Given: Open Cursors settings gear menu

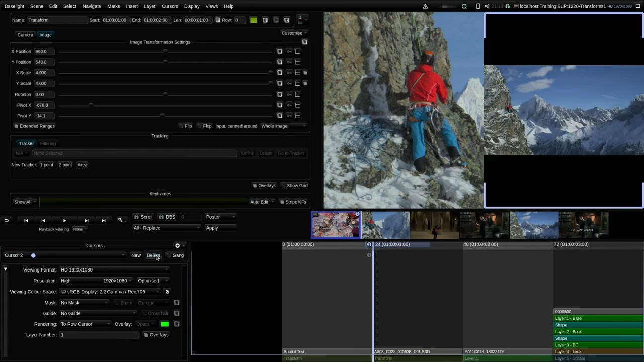Looking at the screenshot, I should (x=177, y=245).
